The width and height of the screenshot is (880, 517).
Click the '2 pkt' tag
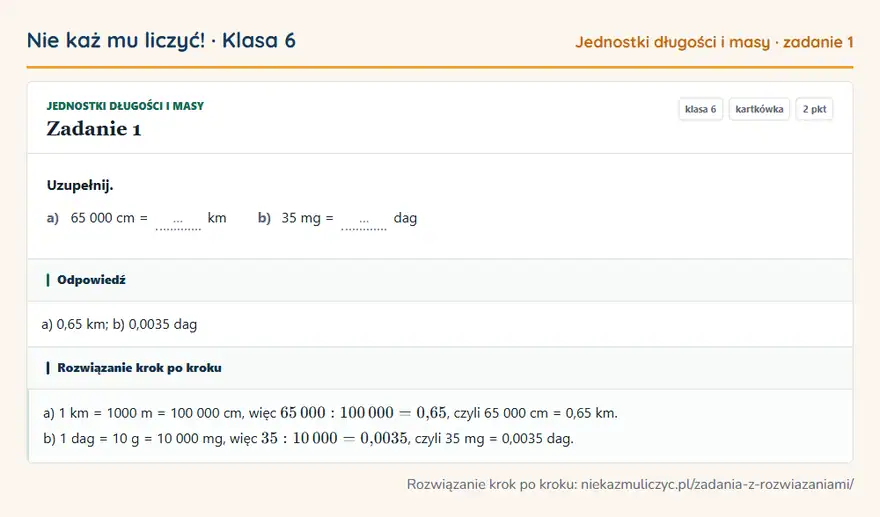click(x=814, y=109)
